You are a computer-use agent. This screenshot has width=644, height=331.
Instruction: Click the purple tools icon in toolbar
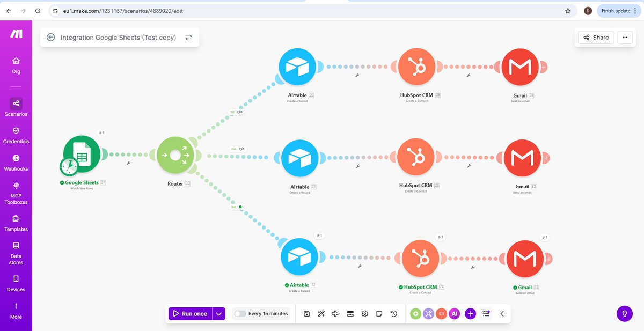click(x=428, y=314)
